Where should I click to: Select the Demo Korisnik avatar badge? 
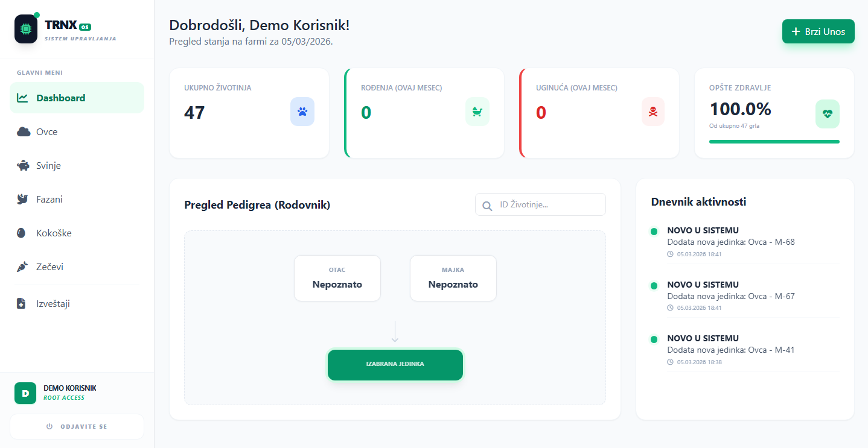[x=25, y=393]
